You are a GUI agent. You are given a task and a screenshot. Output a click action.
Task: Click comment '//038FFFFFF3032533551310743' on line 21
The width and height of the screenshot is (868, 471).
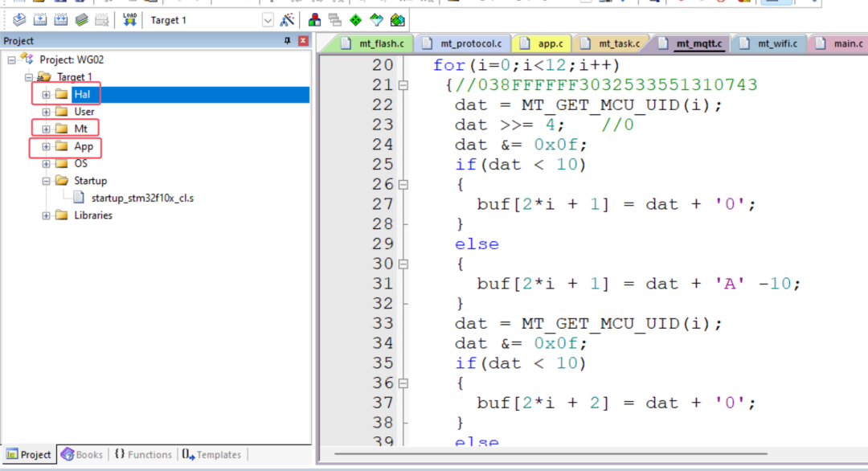coord(606,85)
